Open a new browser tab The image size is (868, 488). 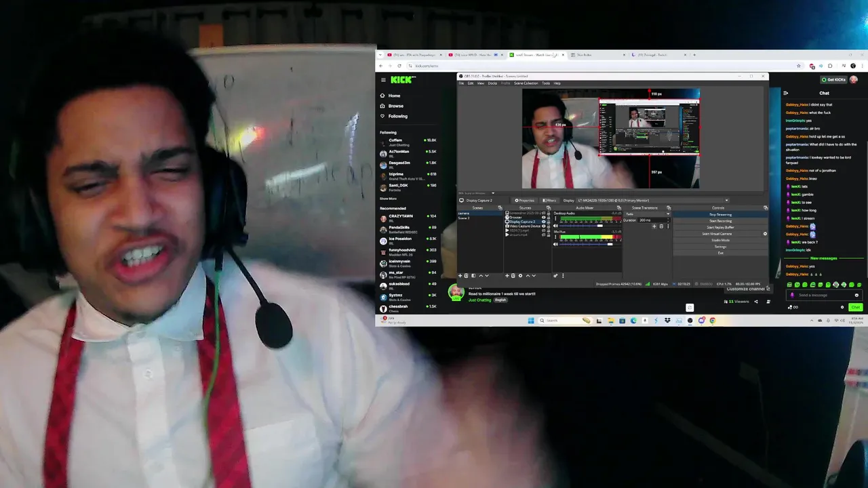[x=694, y=55]
